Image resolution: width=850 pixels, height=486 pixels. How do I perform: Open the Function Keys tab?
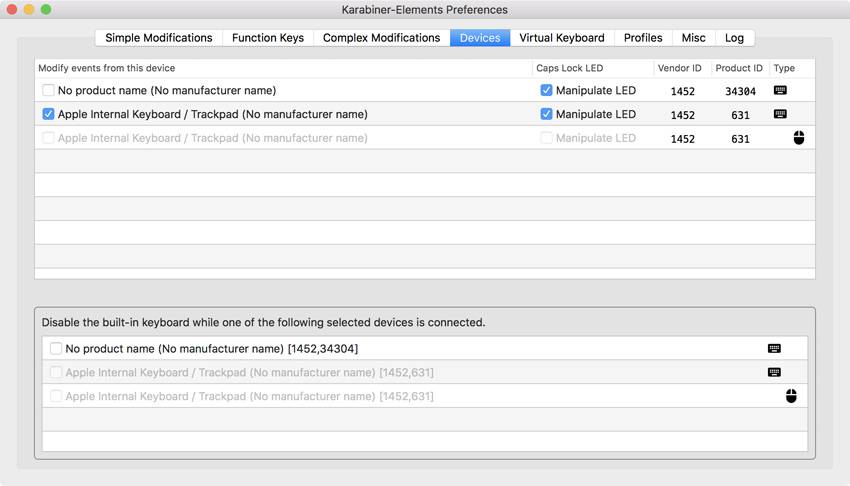[268, 38]
